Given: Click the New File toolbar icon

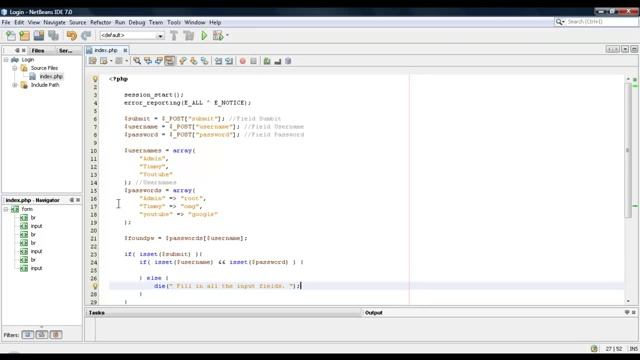Looking at the screenshot, I should click(11, 36).
